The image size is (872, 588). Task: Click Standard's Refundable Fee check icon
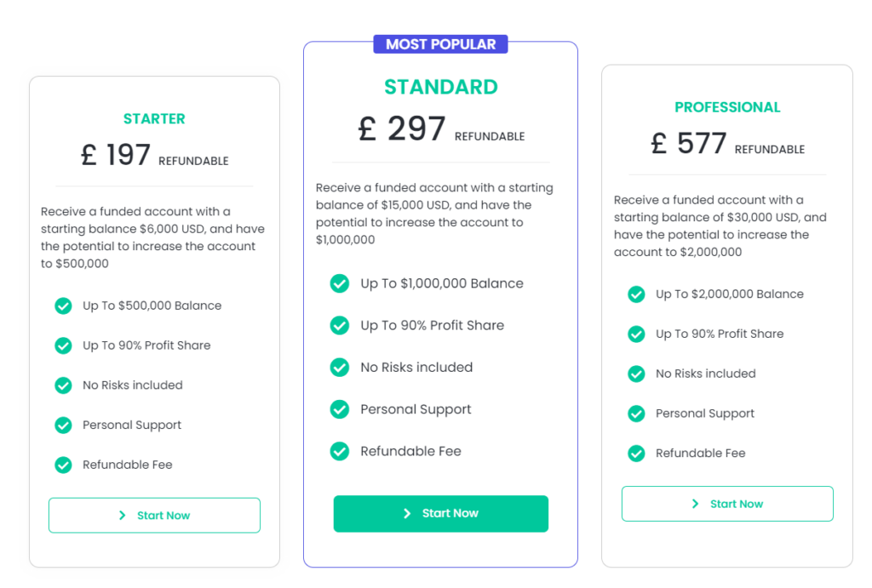coord(340,451)
